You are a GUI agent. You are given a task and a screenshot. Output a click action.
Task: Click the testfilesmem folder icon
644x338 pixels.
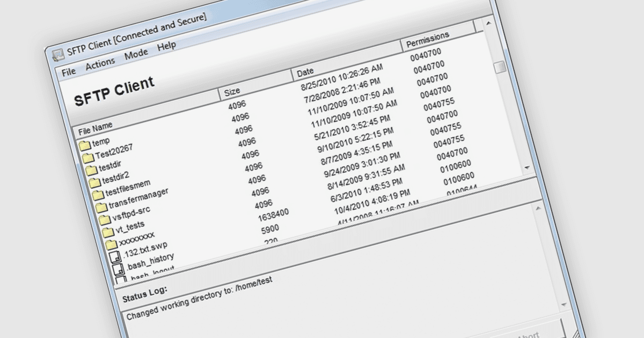[98, 195]
